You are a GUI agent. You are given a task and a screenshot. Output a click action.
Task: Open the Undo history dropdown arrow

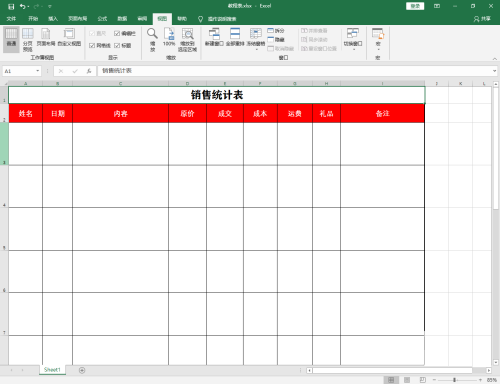28,6
